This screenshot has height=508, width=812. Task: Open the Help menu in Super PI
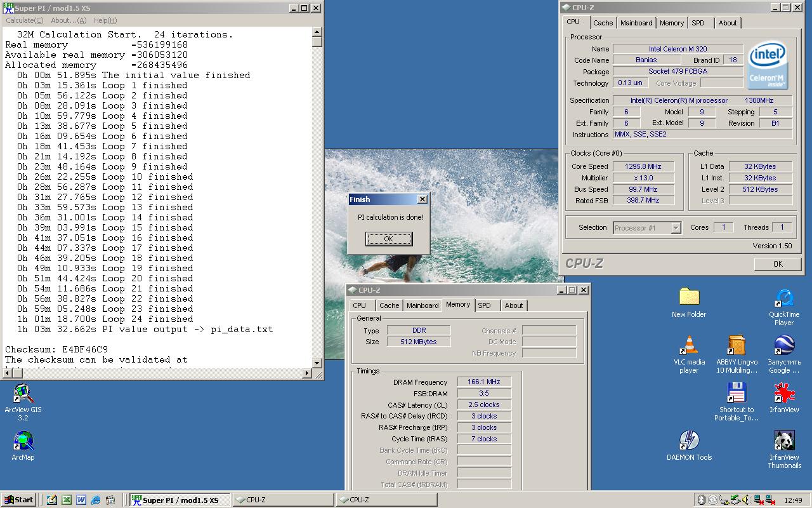click(105, 20)
